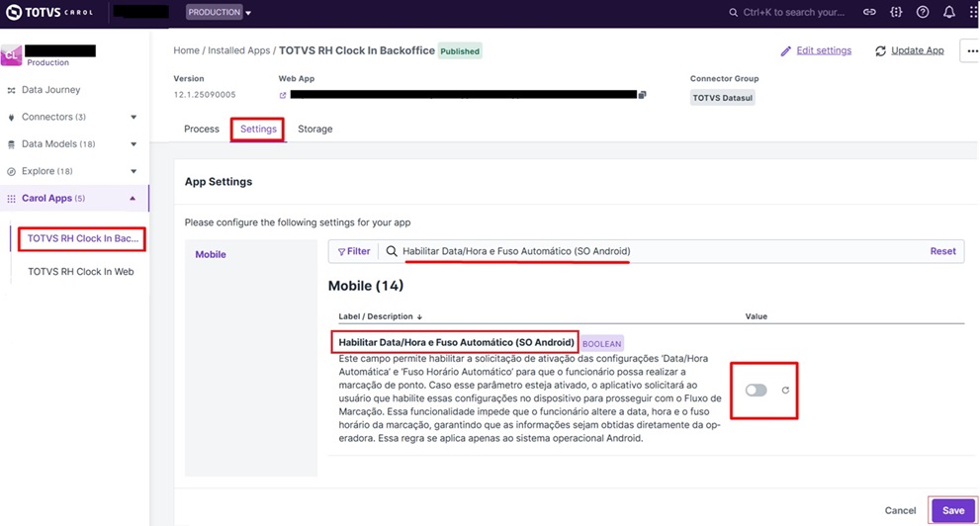Click the Habilitar Data/Hora e Fuso Automático label
The image size is (980, 526).
456,342
